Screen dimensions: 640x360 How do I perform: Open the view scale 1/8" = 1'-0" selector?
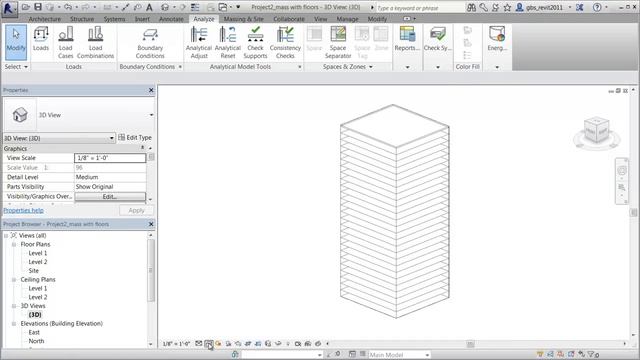176,344
